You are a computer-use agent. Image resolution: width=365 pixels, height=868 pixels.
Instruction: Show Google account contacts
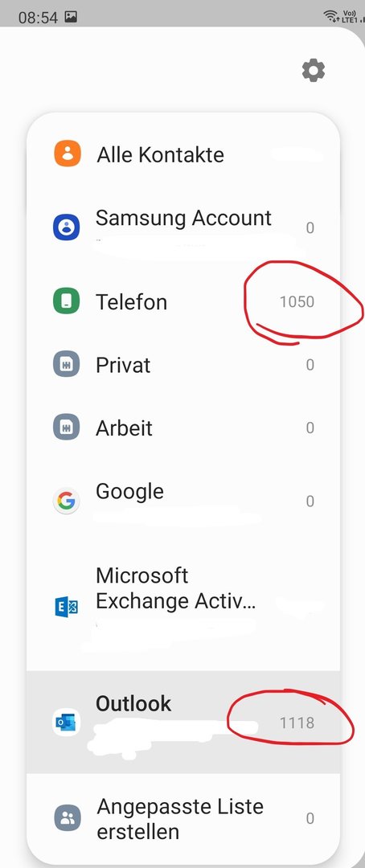click(182, 502)
